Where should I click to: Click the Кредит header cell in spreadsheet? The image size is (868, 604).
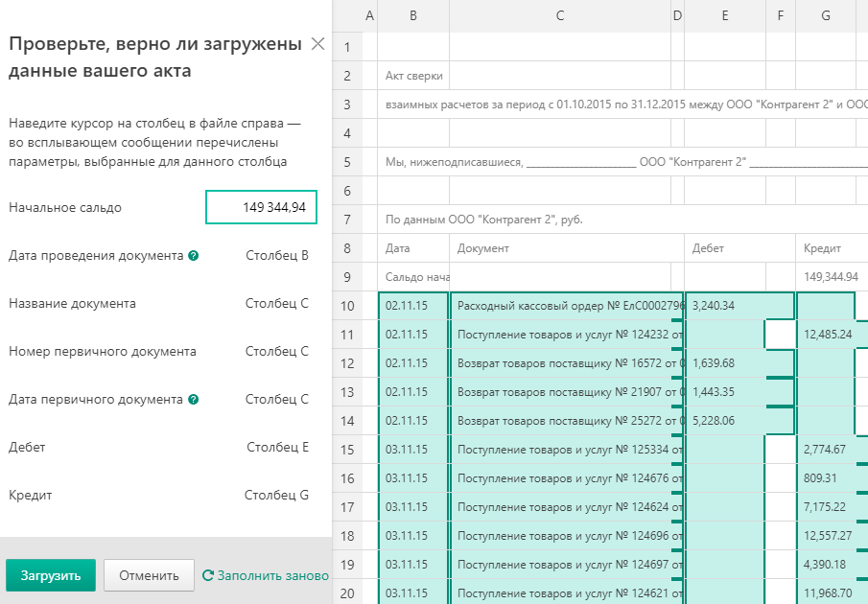coord(832,248)
